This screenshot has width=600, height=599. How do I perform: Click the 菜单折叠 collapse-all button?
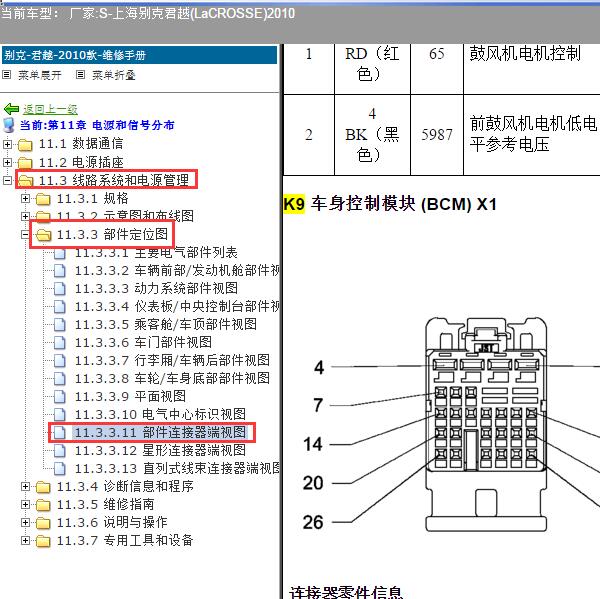tap(114, 75)
